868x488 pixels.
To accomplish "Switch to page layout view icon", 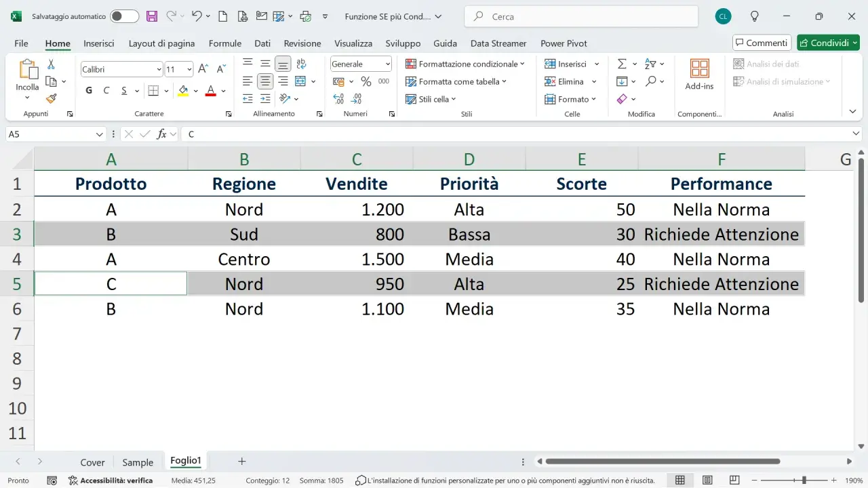I will pos(706,481).
